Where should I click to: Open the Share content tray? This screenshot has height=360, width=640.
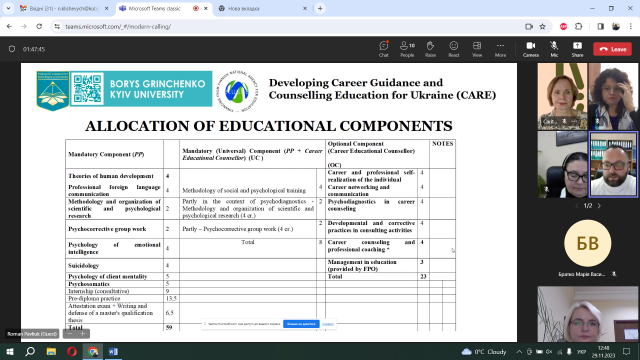[x=577, y=49]
